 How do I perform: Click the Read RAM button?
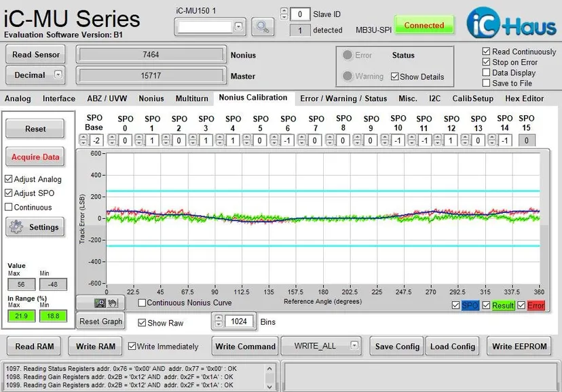34,346
